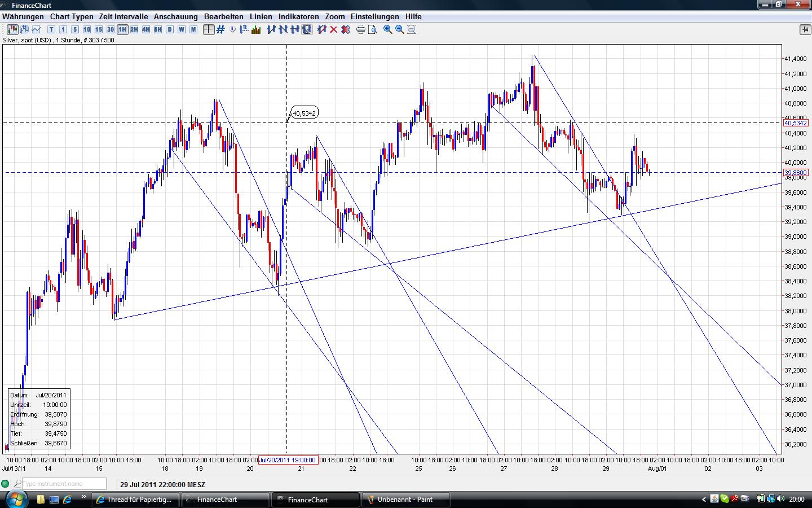812x508 pixels.
Task: Open the Bearbeiten menu
Action: 224,17
